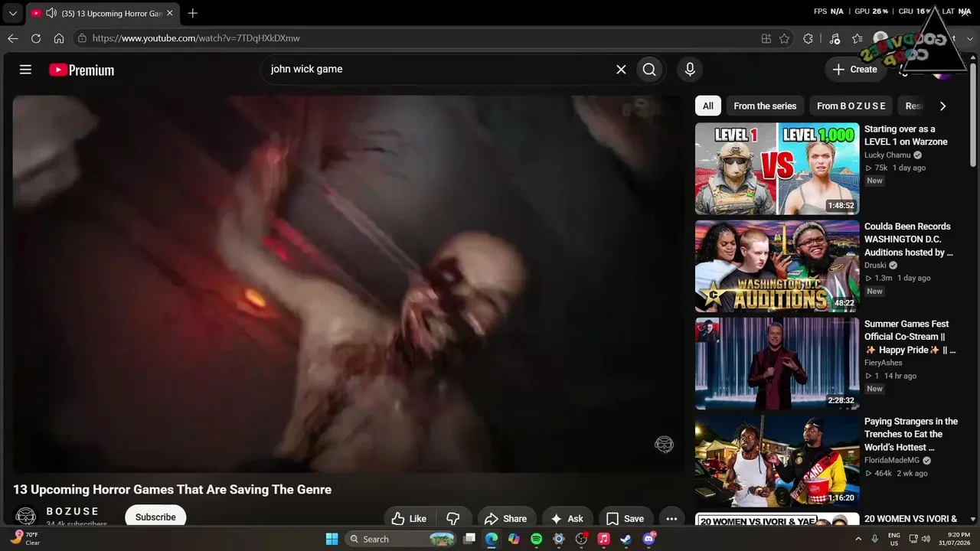Open the B O Z U S E channel name
Screen dimensions: 980x551
(73, 511)
